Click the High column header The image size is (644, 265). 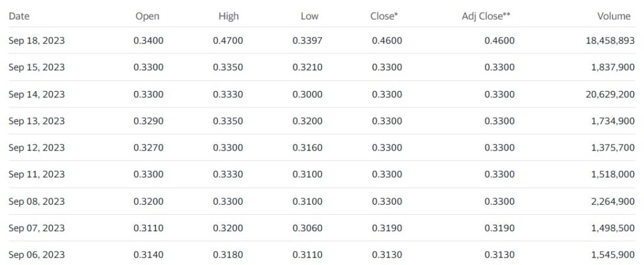[228, 16]
